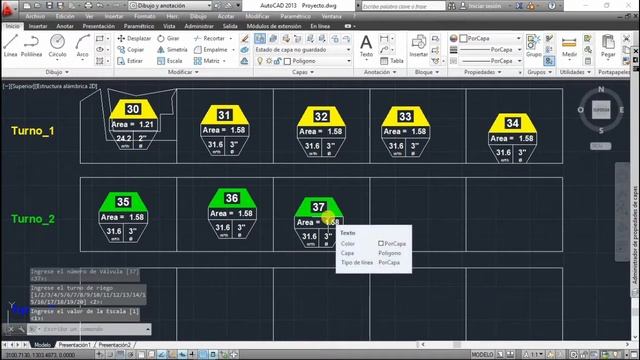Click the horizontal scrollbar below drawing
Viewport: 640px width, 360px height.
click(x=525, y=345)
